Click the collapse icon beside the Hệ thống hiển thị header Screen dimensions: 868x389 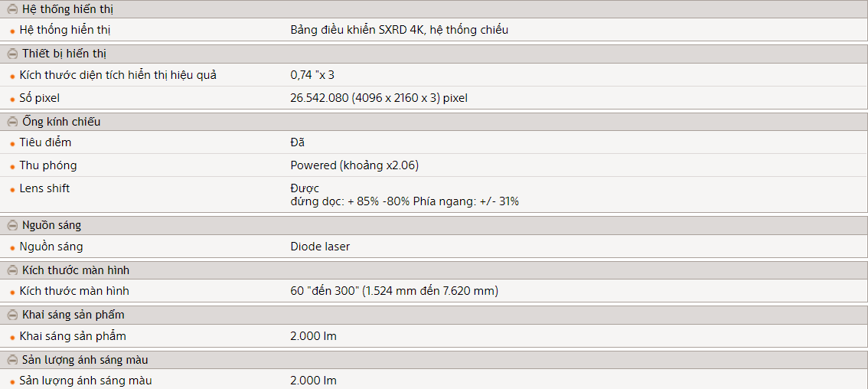[12, 10]
